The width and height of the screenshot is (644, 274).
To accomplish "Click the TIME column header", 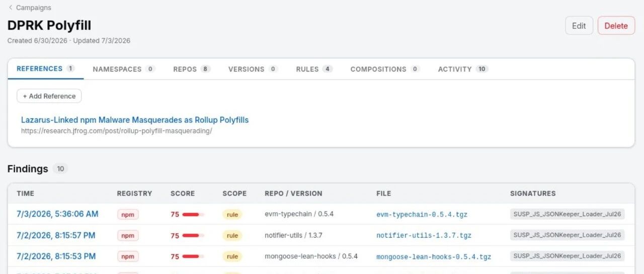I will [x=25, y=193].
